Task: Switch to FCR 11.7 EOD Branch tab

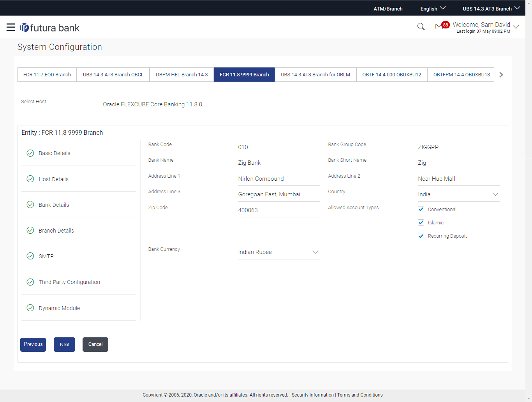Action: coord(47,75)
